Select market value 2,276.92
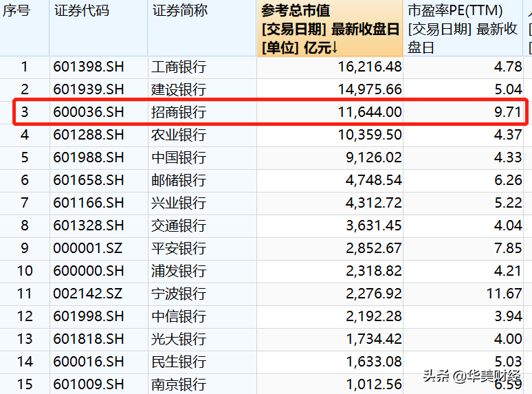 coord(374,294)
